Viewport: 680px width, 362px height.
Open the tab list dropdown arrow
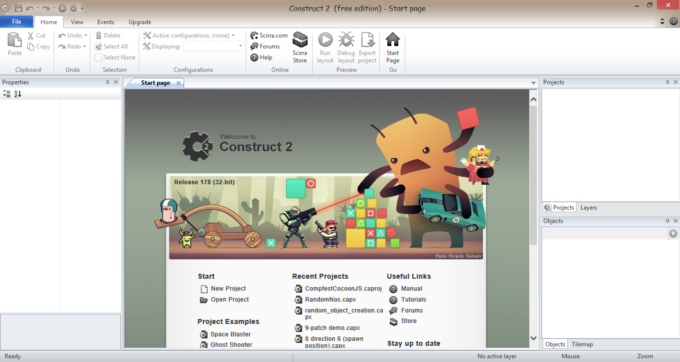tap(533, 83)
